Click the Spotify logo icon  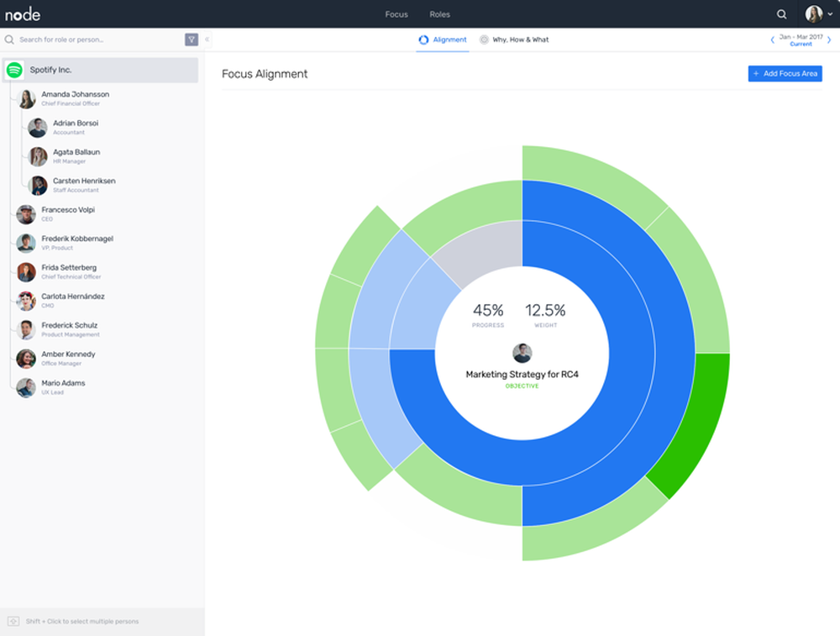[14, 70]
